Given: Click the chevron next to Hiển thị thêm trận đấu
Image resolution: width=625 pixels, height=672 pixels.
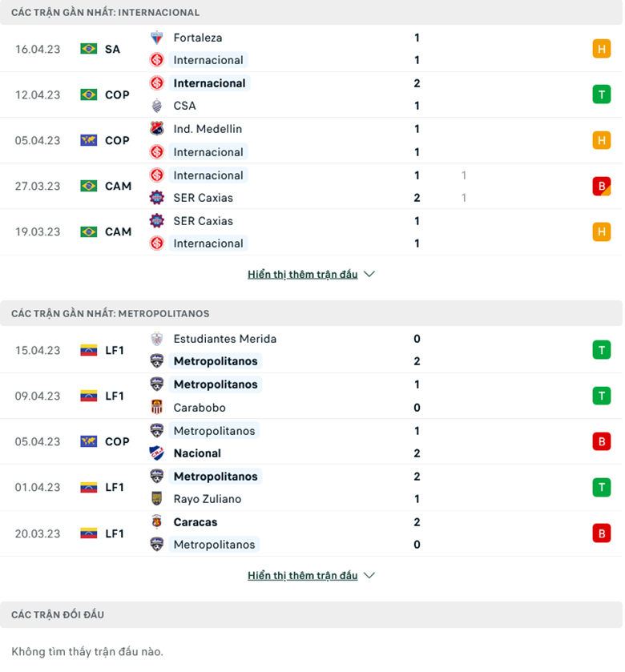Looking at the screenshot, I should coord(369,273).
